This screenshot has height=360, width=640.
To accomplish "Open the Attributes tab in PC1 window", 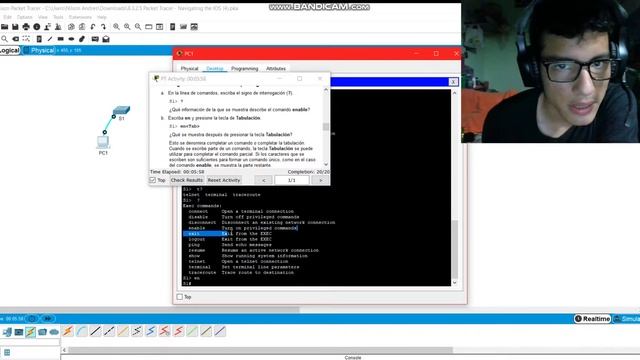I will pos(276,69).
